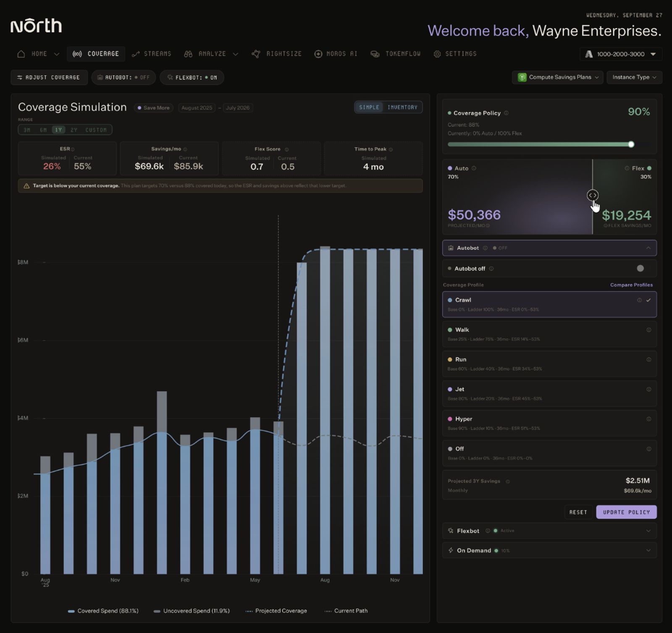Click the Time to Peak info icon
The height and width of the screenshot is (633, 672).
pyautogui.click(x=391, y=149)
